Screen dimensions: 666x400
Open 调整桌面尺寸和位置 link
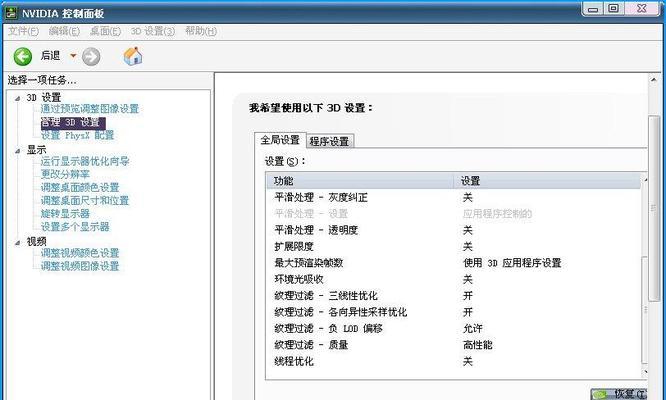[x=85, y=200]
